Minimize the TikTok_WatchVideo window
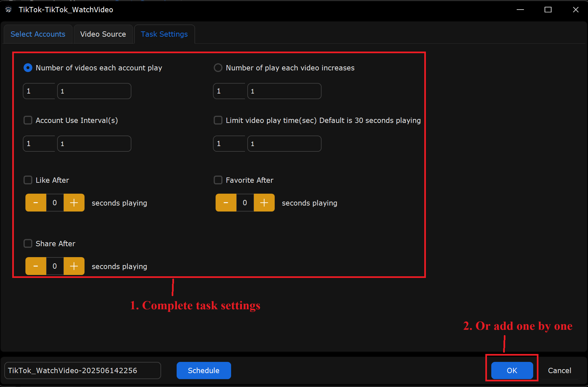The height and width of the screenshot is (387, 588). click(520, 10)
